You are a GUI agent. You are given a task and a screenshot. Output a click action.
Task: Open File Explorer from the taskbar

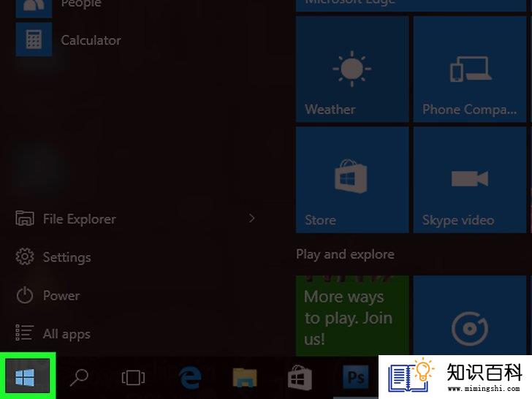(245, 378)
